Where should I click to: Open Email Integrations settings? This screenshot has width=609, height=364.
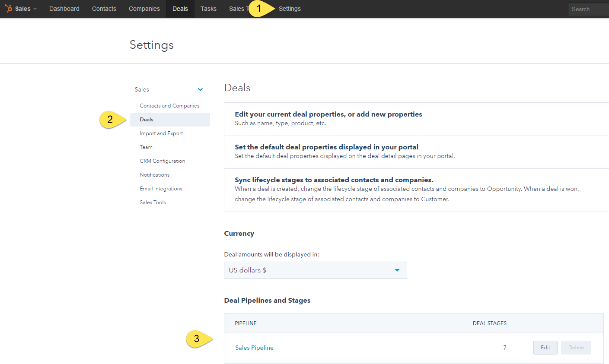tap(161, 189)
